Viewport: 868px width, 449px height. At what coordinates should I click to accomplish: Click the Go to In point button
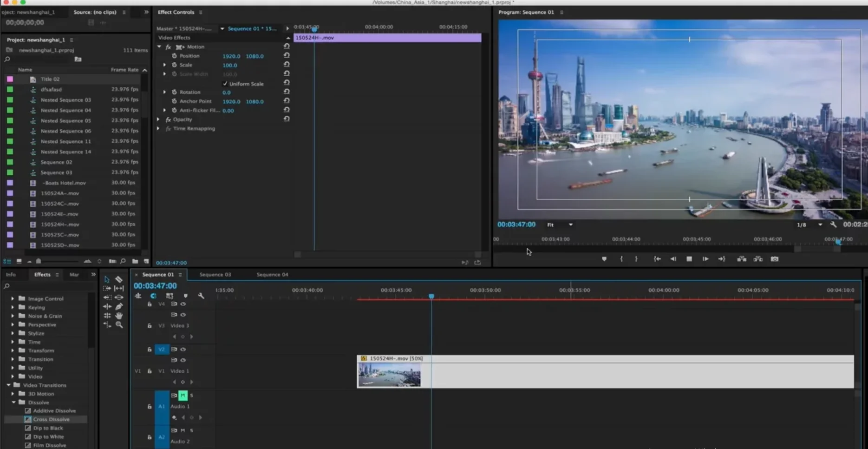pos(657,259)
